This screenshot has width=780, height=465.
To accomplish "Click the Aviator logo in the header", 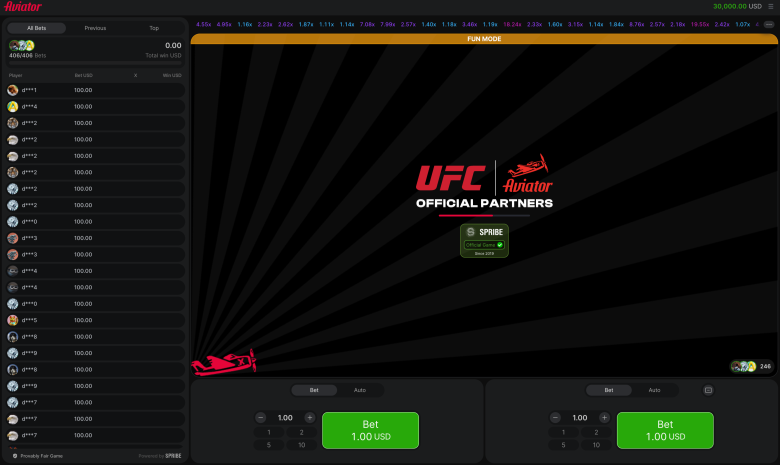I will click(x=23, y=6).
